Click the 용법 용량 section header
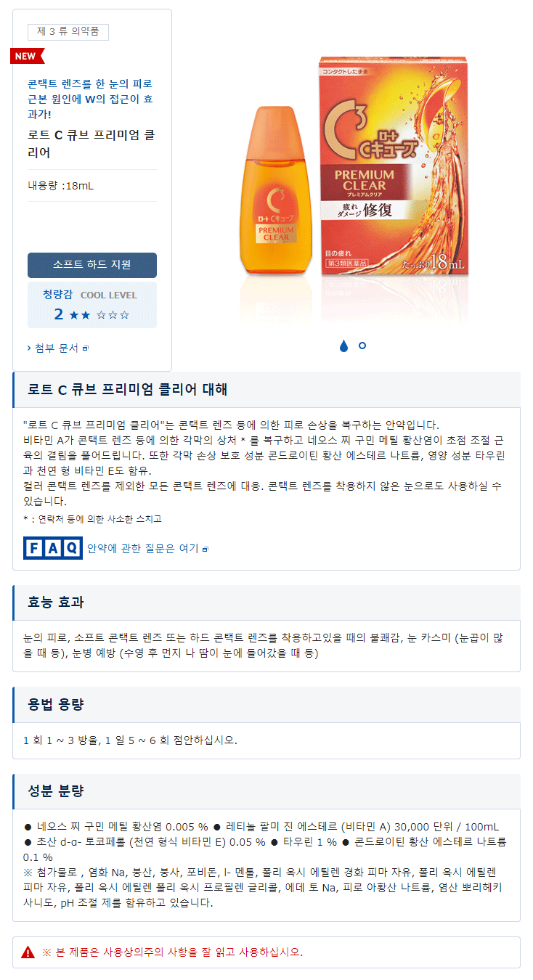The height and width of the screenshot is (980, 533). (266, 705)
